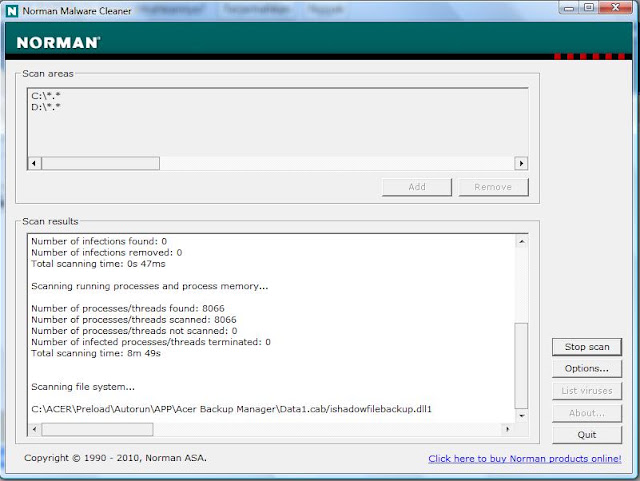Open the Options dialog
This screenshot has height=481, width=640.
click(587, 369)
